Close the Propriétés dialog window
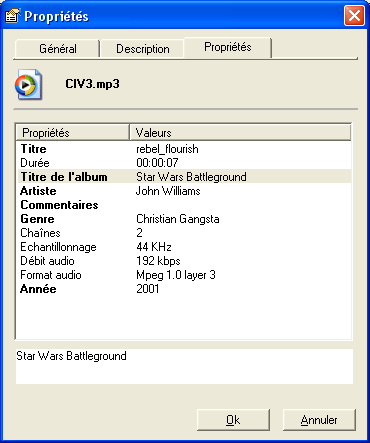Viewport: 370px width, 443px height. [x=354, y=16]
